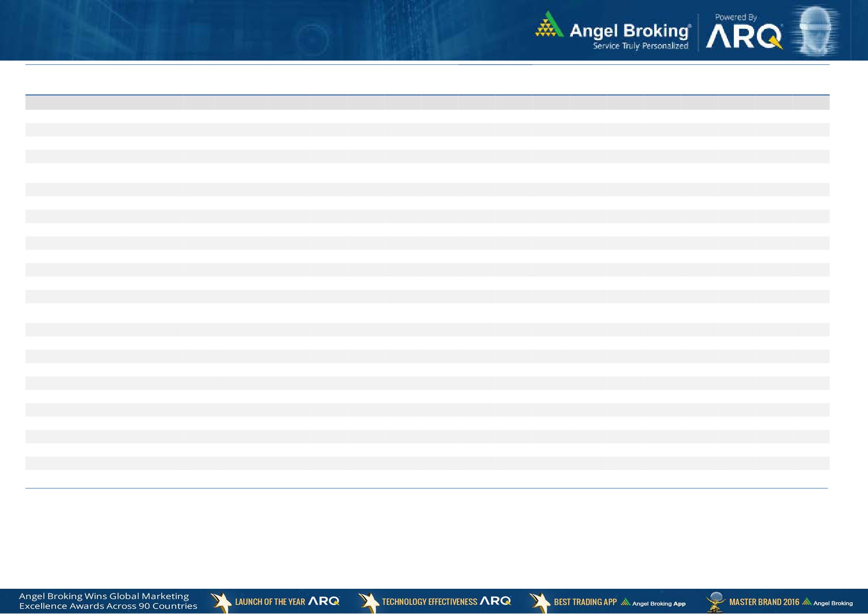
Task: Click the digital human head image
Action: click(x=815, y=31)
